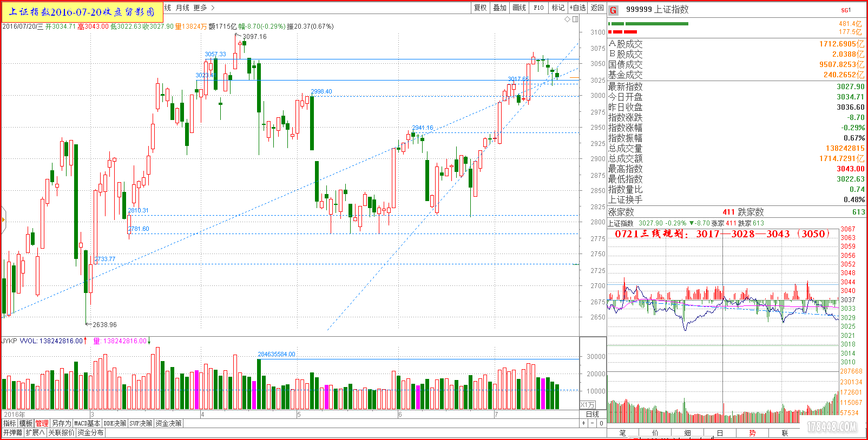Click the 3097.16 high price label

[254, 37]
